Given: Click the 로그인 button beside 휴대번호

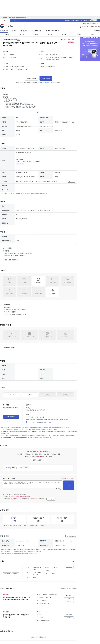Looking at the screenshot, I should 14,468.
